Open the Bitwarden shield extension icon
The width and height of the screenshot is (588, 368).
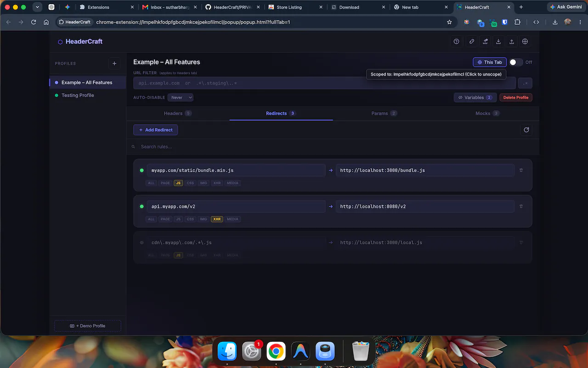point(505,22)
